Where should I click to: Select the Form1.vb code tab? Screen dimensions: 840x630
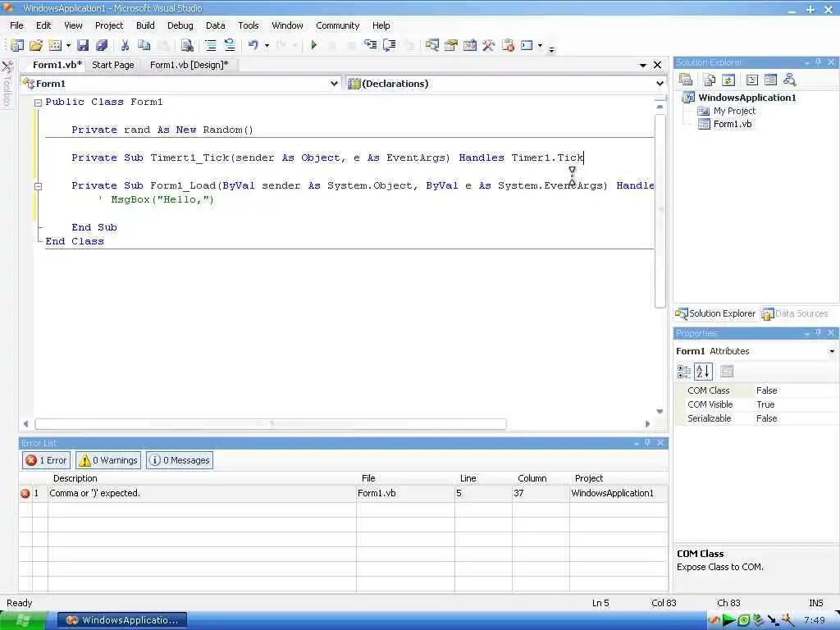[57, 65]
